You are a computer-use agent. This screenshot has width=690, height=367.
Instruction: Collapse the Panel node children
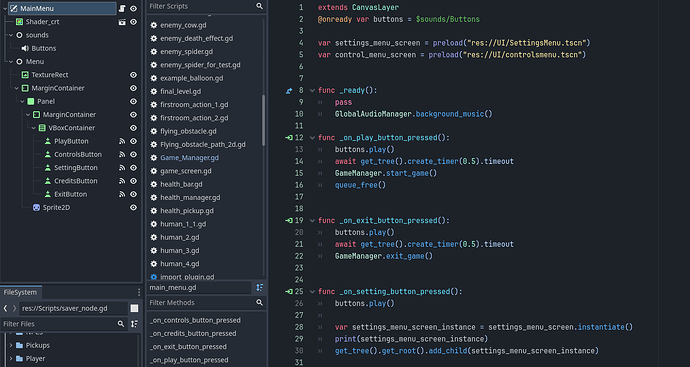click(x=22, y=101)
